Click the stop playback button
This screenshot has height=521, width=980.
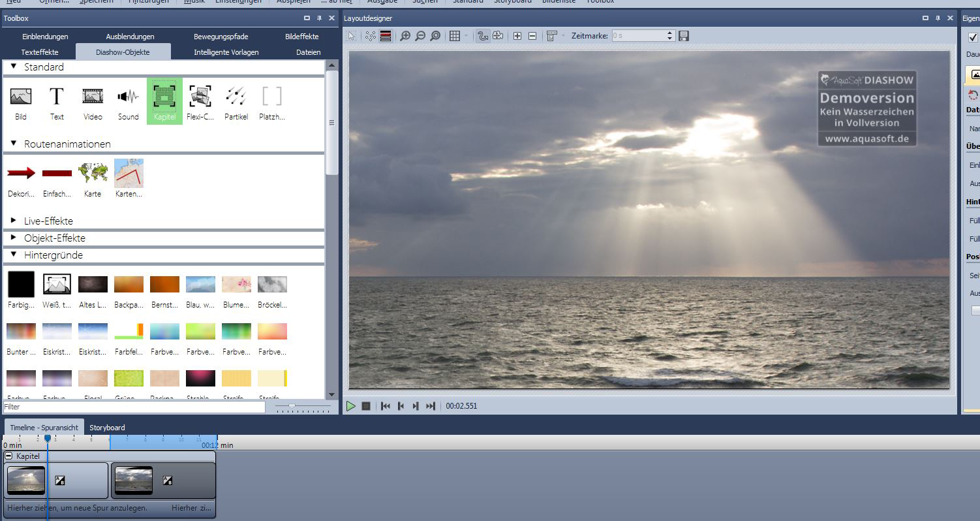pos(366,406)
